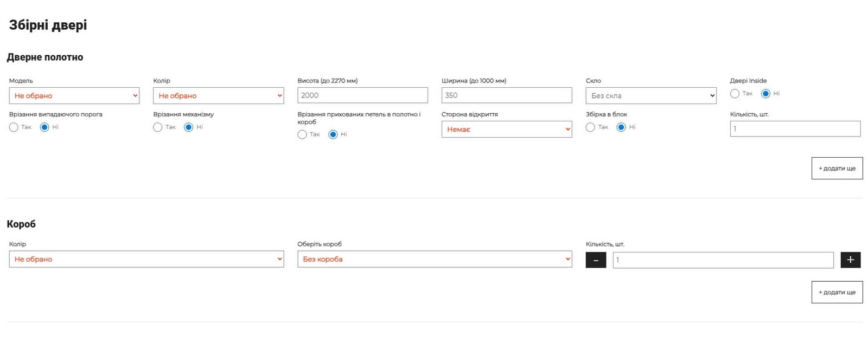Expand the Колір dropdown under Дверне полотно

click(x=218, y=96)
